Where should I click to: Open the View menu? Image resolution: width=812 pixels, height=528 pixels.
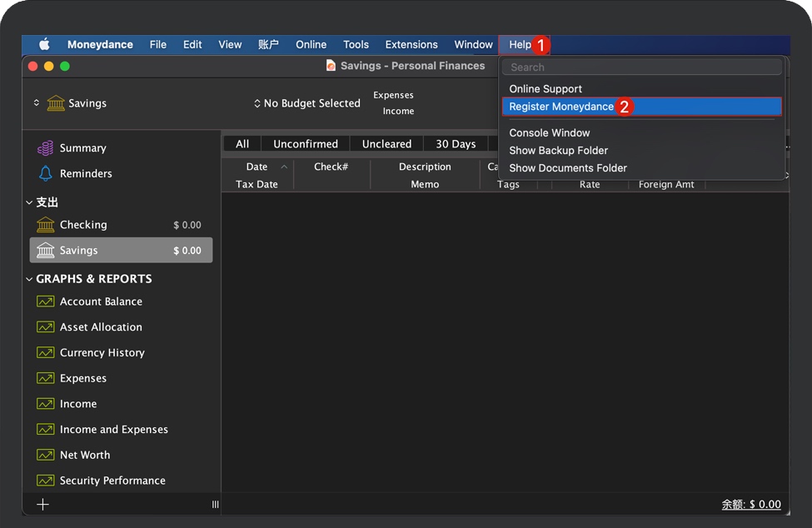pyautogui.click(x=230, y=44)
